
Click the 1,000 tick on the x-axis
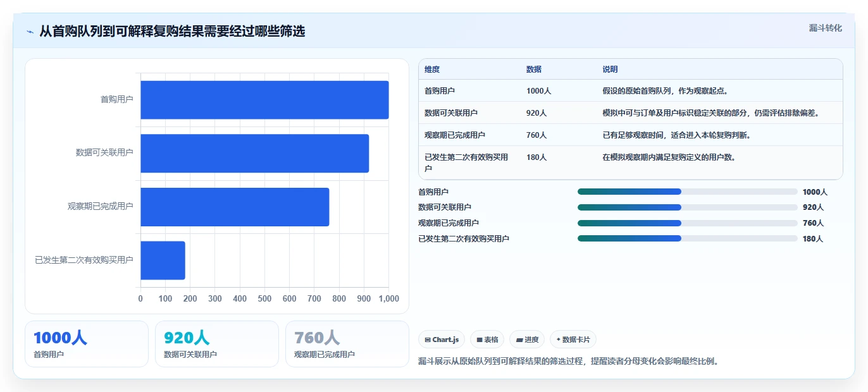[x=388, y=298]
